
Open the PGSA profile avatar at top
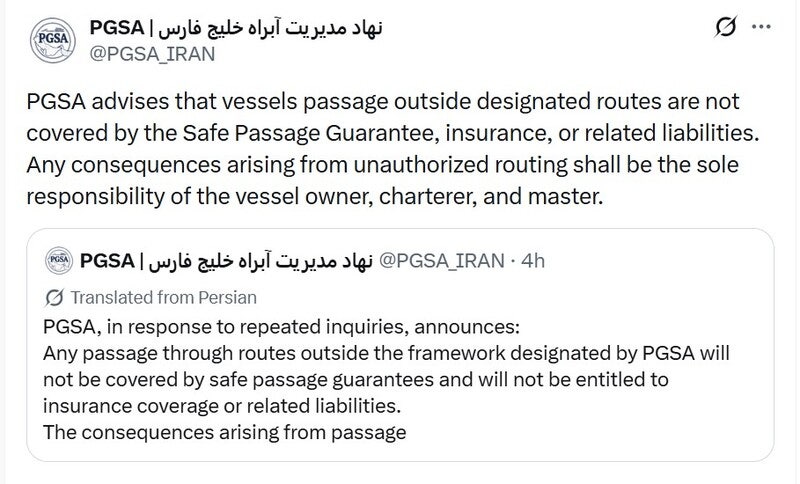point(53,40)
